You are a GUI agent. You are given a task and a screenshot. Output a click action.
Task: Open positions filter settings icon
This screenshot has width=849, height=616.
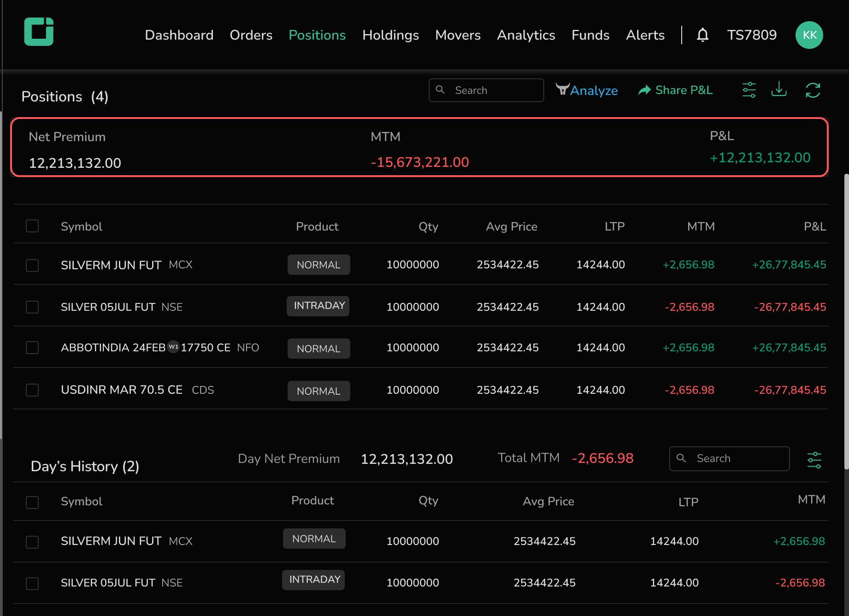click(x=749, y=90)
